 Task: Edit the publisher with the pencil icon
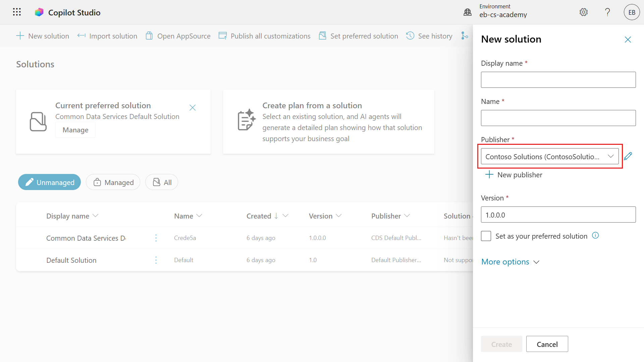628,156
